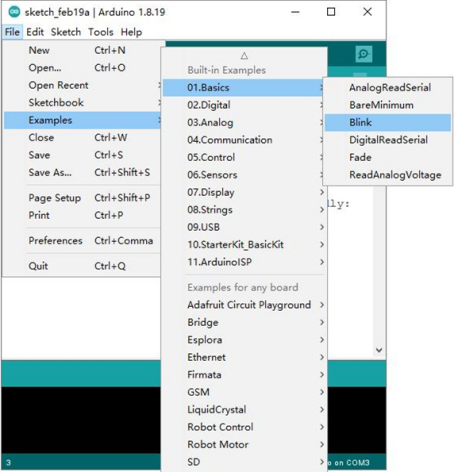The width and height of the screenshot is (454, 472).
Task: Open the BareMinimum example sketch
Action: click(388, 105)
